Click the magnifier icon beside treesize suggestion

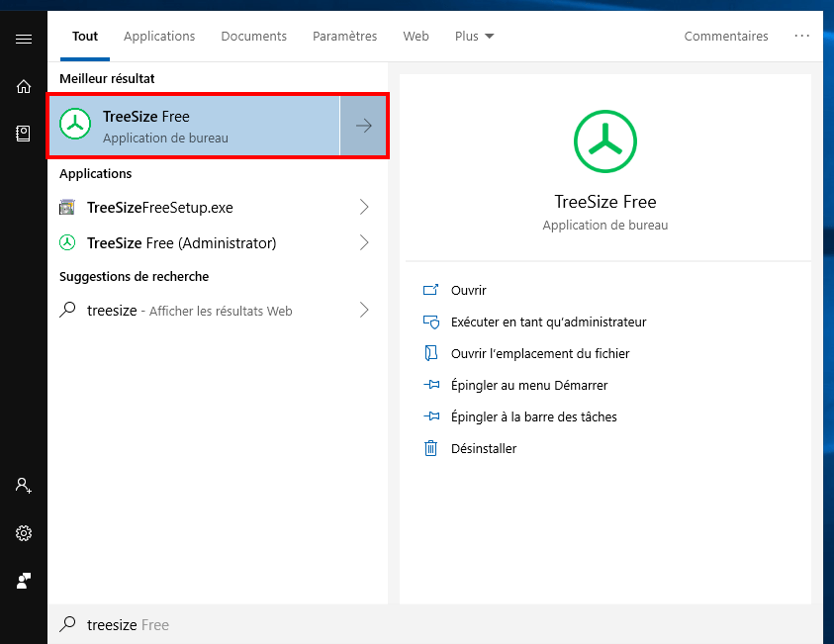click(x=67, y=310)
